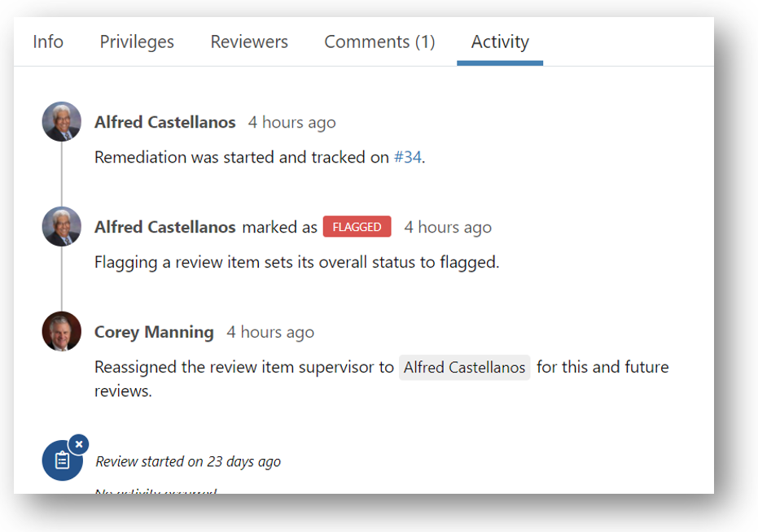This screenshot has width=758, height=532.
Task: Click the Corey Manning name
Action: (x=154, y=333)
